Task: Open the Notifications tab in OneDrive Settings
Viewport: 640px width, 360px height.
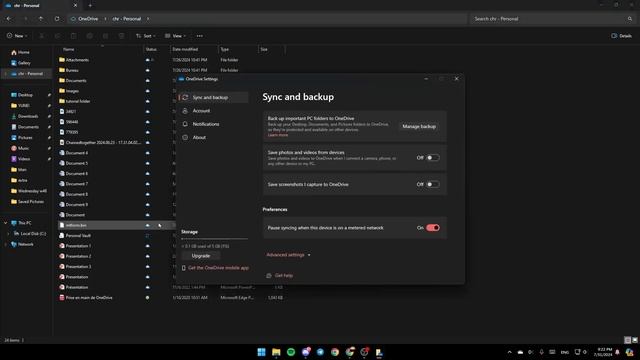Action: coord(213,124)
